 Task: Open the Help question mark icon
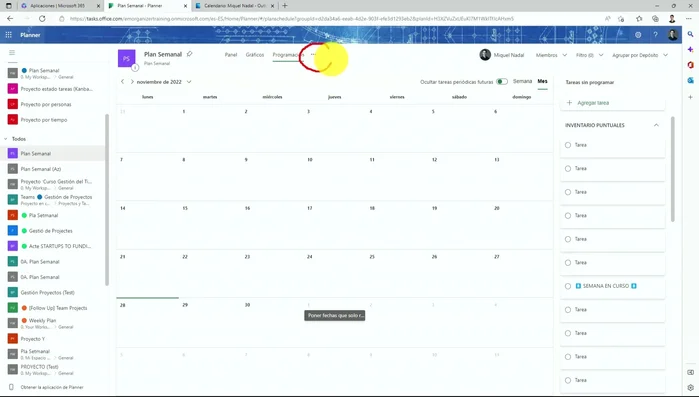655,35
